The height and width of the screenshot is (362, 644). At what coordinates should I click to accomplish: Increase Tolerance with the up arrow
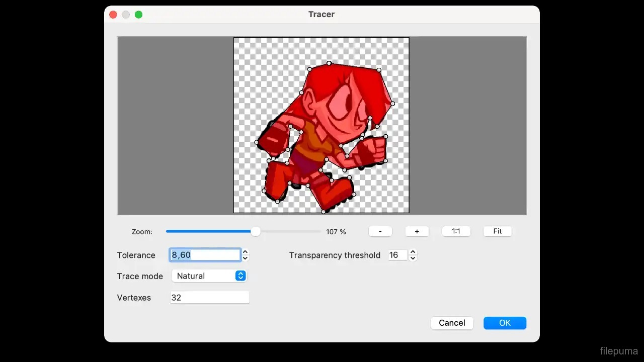coord(246,252)
